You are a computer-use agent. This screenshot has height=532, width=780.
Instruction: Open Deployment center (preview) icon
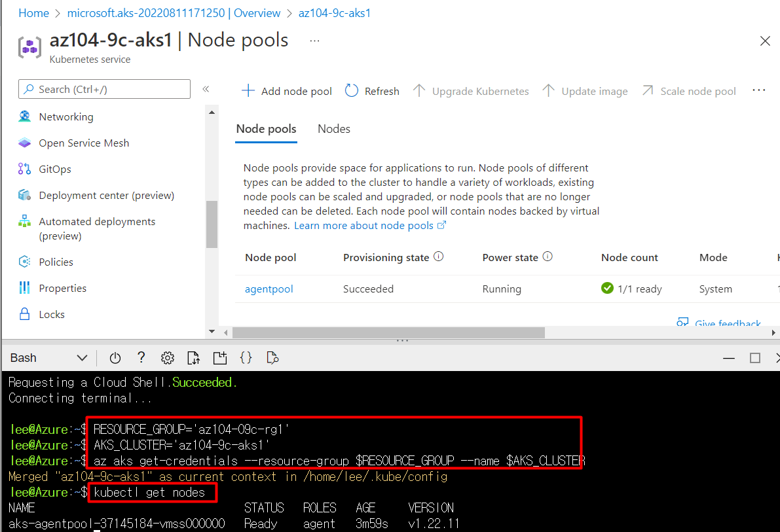(24, 195)
